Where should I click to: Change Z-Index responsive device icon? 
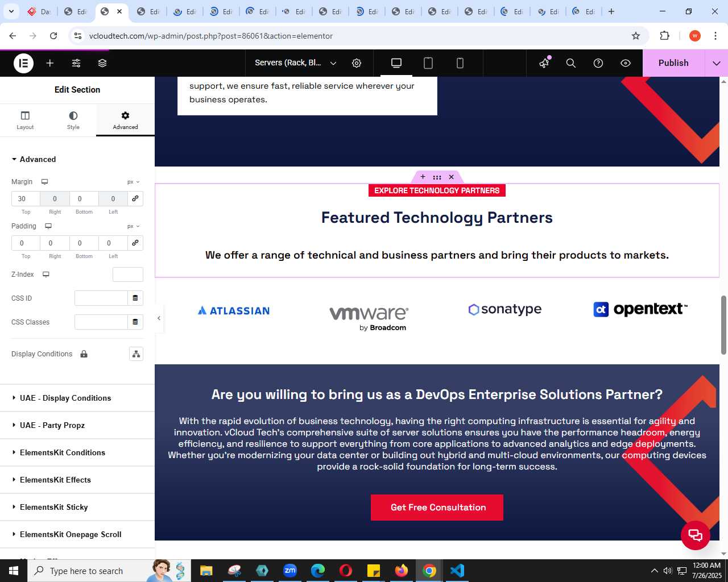(46, 275)
